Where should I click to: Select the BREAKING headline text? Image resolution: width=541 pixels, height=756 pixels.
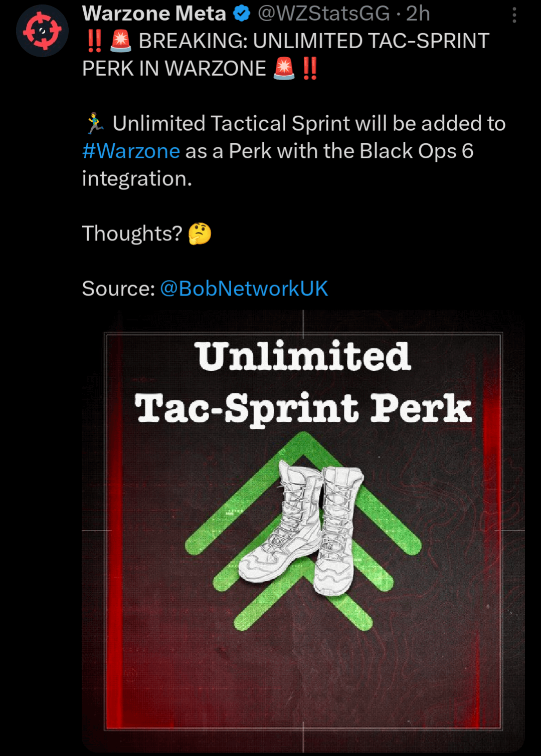click(x=286, y=55)
